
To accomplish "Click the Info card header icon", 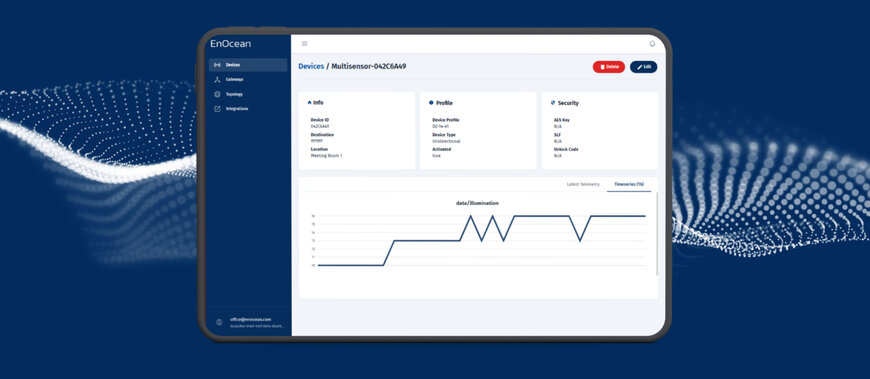I will pyautogui.click(x=309, y=103).
